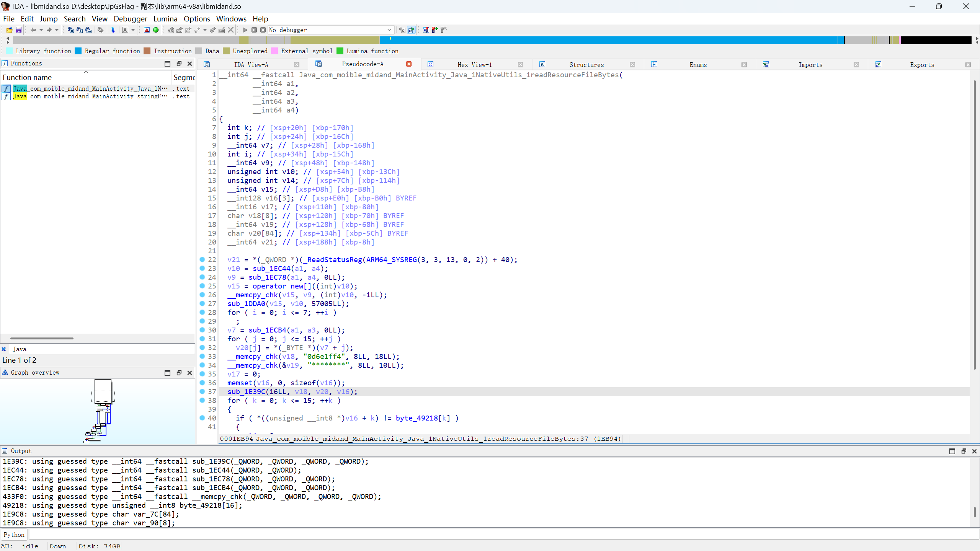The height and width of the screenshot is (551, 980).
Task: Click the green circle status icon
Action: pyautogui.click(x=156, y=30)
